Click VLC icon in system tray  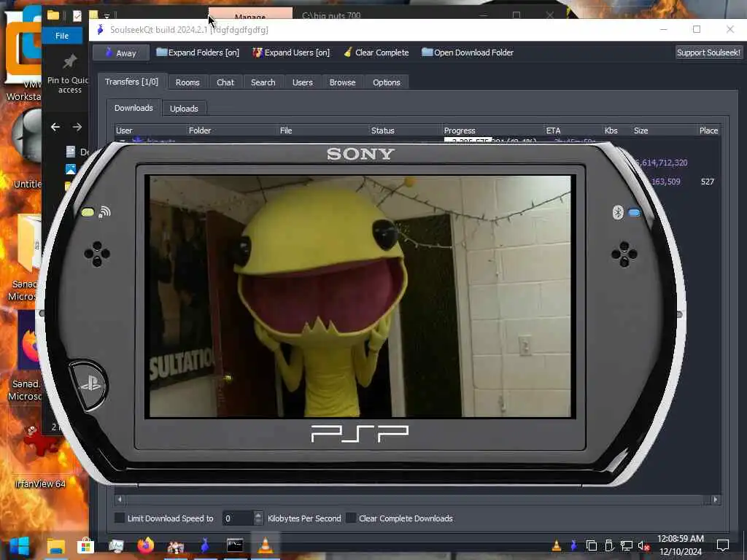pyautogui.click(x=556, y=545)
